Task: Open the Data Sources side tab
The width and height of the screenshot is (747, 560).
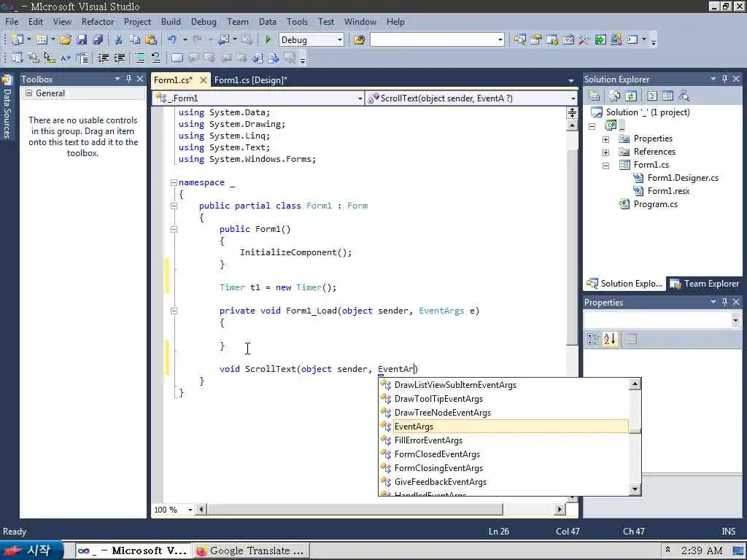Action: tap(7, 106)
